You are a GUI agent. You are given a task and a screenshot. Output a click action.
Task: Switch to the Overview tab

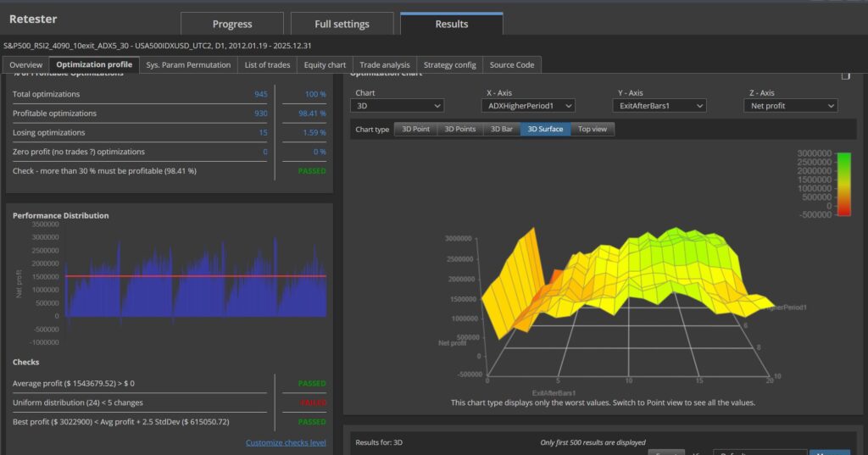click(26, 64)
